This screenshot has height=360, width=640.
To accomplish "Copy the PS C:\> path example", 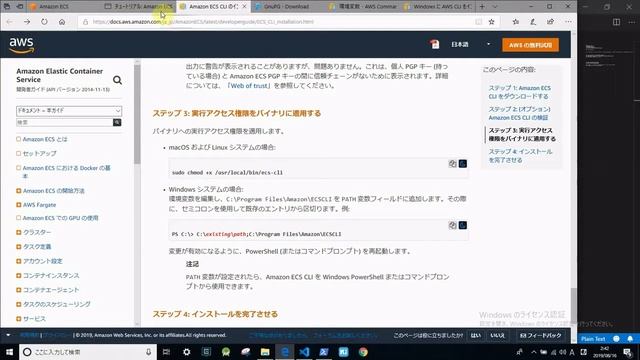I will 452,225.
